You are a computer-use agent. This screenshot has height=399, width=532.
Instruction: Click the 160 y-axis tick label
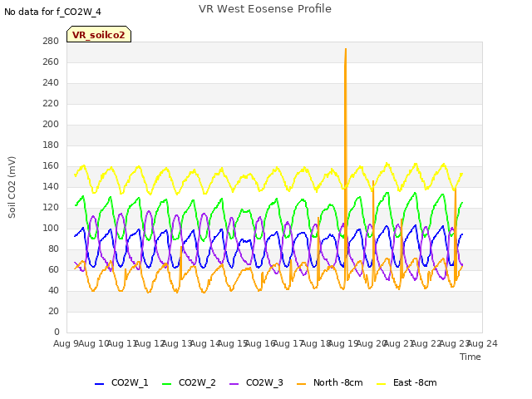51,165
